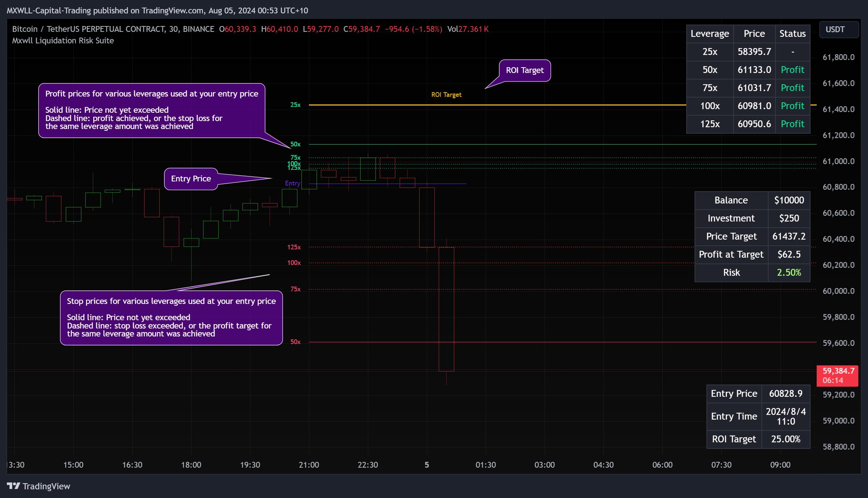Click the 61,000.0 price axis label
This screenshot has width=868, height=498.
coord(838,161)
